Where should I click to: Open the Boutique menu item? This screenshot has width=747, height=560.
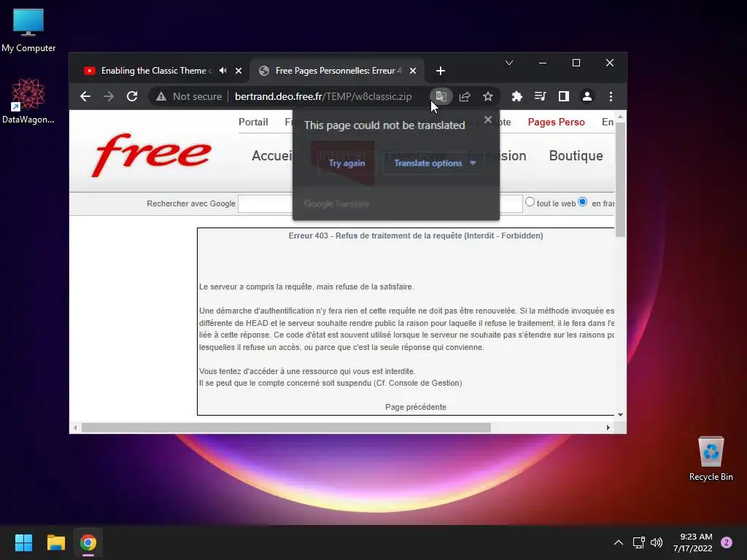[x=576, y=156]
